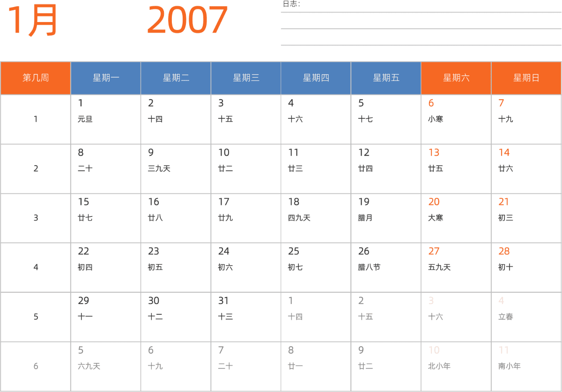Select the 星期五 column header

[x=386, y=78]
